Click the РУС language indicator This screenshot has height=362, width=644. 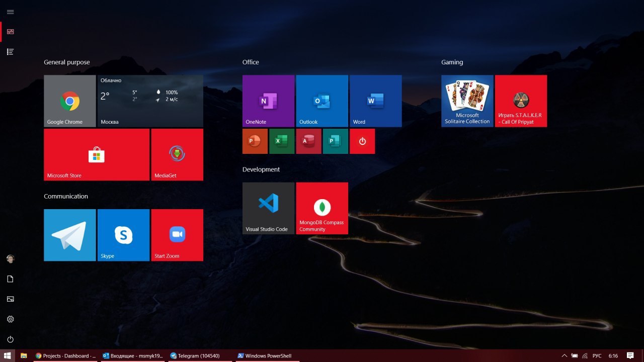(597, 355)
